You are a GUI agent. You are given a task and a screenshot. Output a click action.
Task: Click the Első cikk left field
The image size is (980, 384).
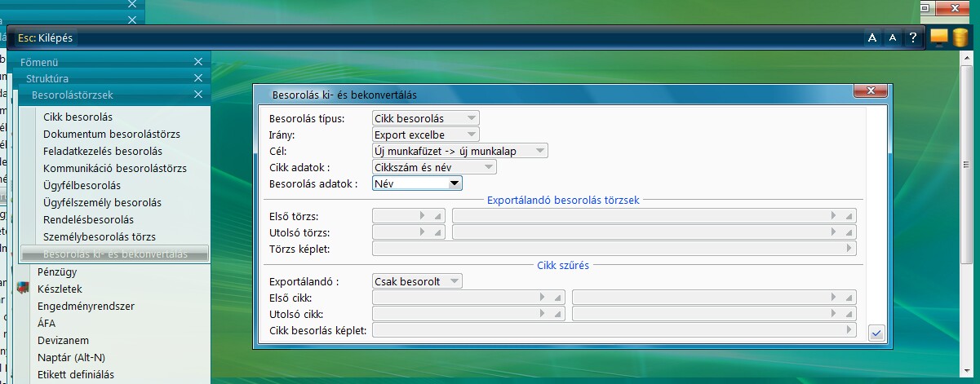click(468, 298)
